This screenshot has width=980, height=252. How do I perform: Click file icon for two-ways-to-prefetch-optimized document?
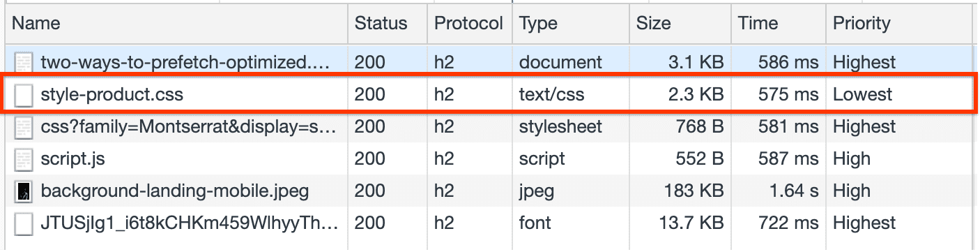tap(23, 62)
